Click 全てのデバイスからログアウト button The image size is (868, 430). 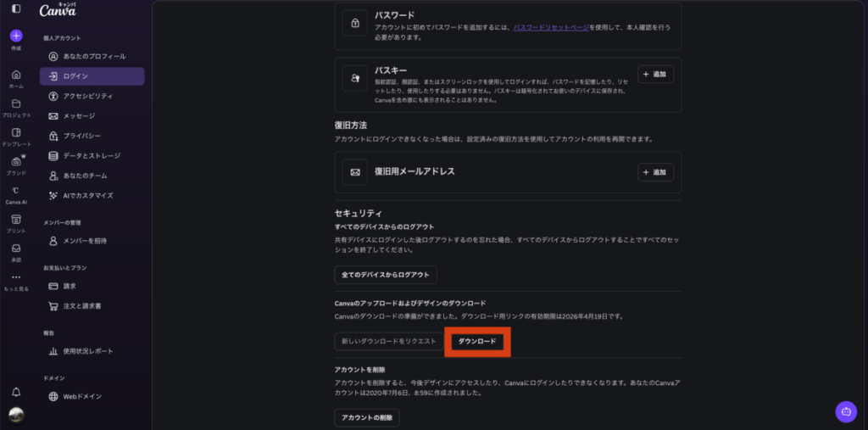tap(386, 275)
